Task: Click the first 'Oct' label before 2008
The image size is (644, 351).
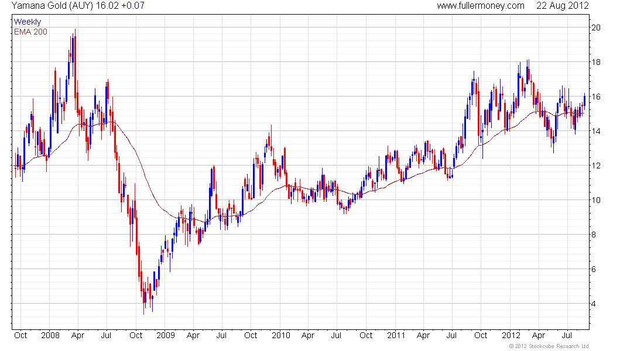Action: [x=20, y=335]
